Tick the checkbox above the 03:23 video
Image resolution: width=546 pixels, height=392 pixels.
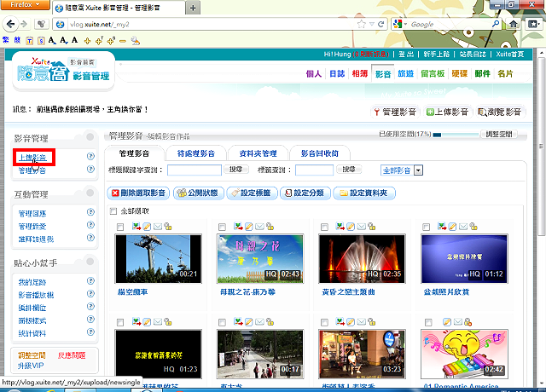(324, 322)
